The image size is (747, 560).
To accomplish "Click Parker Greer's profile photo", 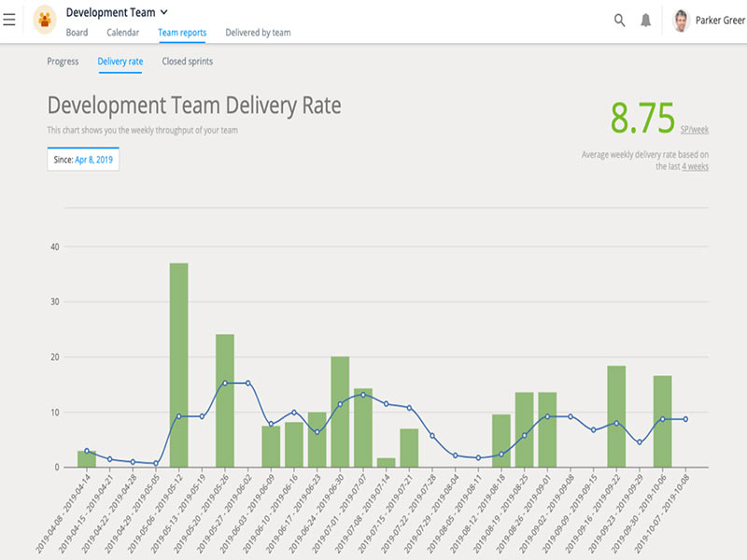I will coord(682,21).
